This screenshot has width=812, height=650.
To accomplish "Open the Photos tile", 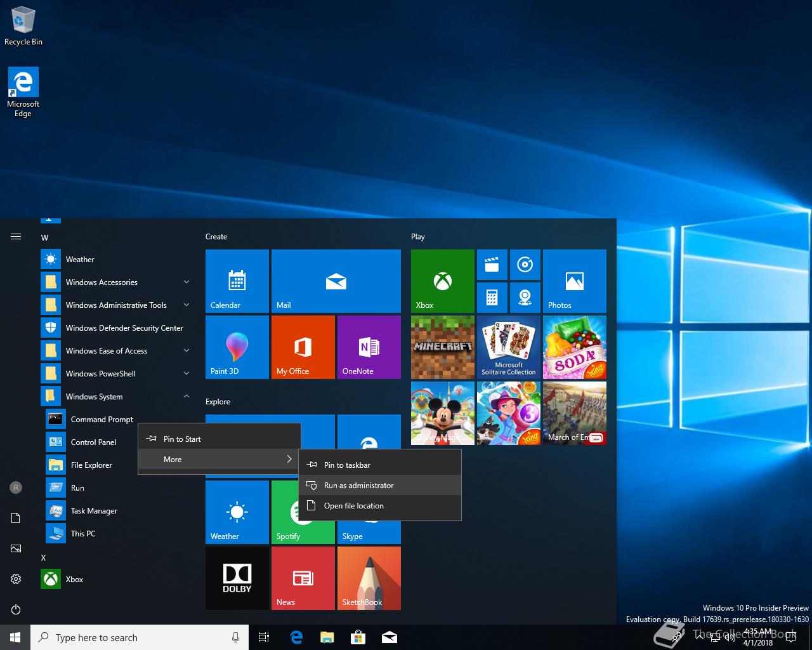I will coord(575,281).
